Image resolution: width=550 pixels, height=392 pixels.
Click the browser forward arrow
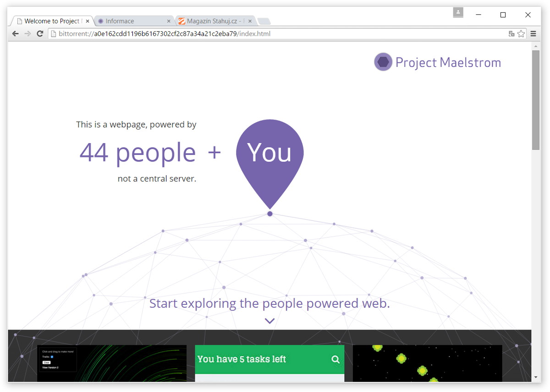[x=27, y=33]
